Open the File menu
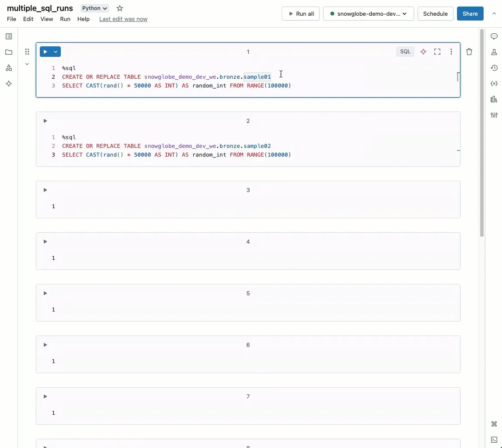502x448 pixels. [11, 19]
